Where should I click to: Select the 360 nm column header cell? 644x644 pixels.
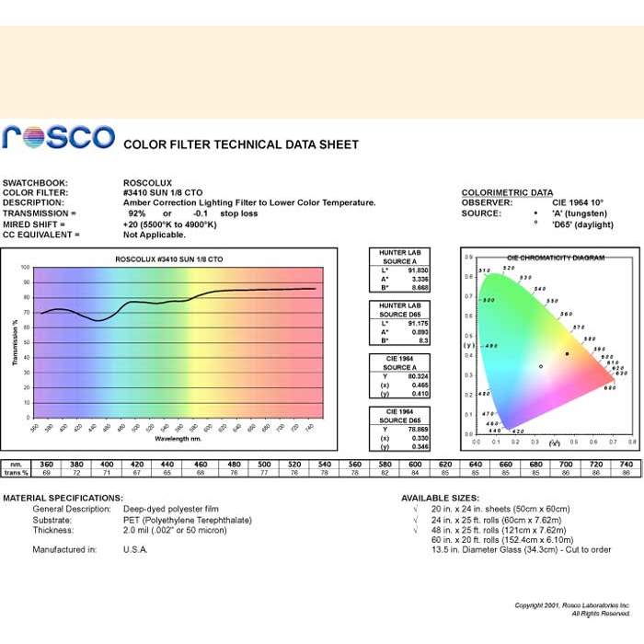click(46, 464)
